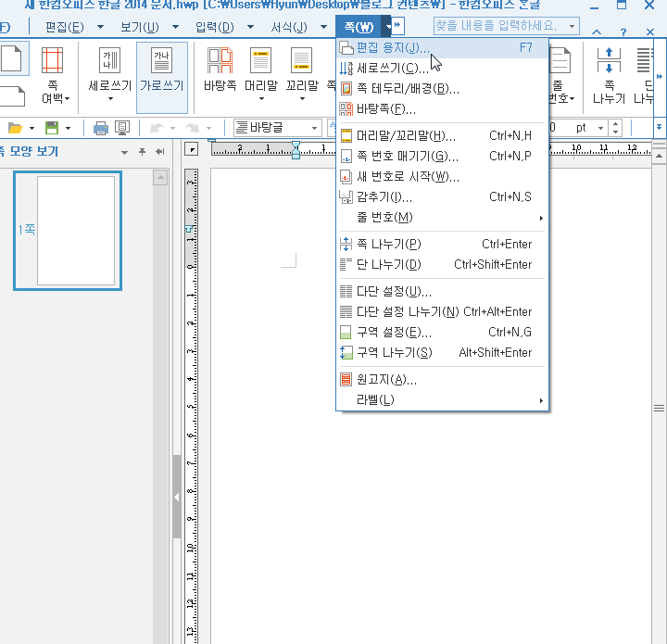Viewport: 667px width, 644px height.
Task: Click the thumbnail panel scroll-up arrow
Action: (x=160, y=177)
